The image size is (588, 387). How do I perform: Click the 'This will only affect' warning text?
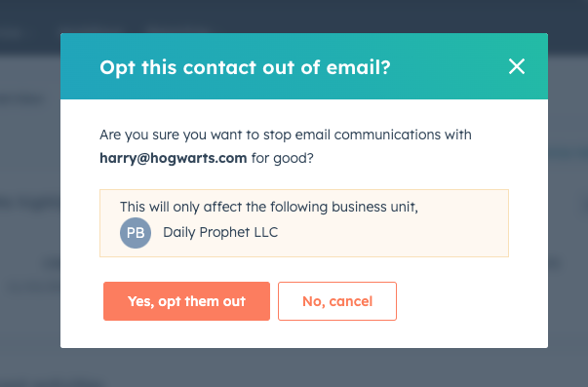269,207
